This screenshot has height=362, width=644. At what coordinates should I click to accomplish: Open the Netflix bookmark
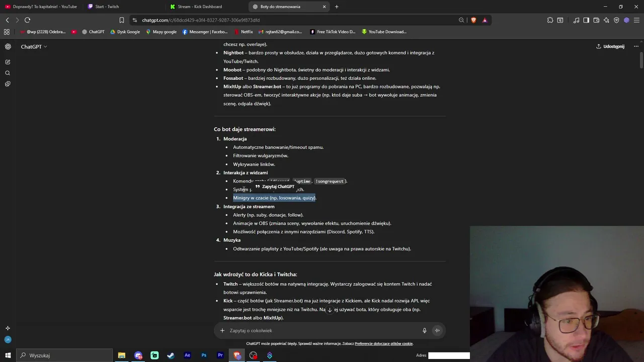coord(244,32)
